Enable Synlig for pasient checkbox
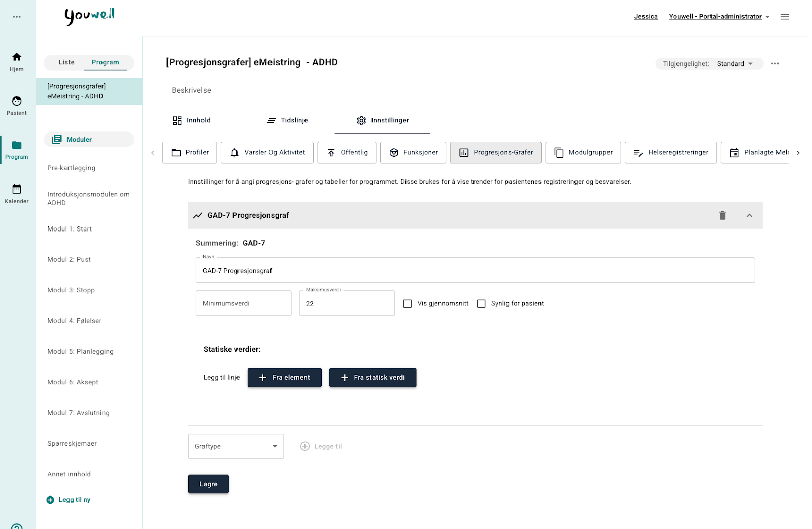This screenshot has height=529, width=812. click(x=481, y=304)
